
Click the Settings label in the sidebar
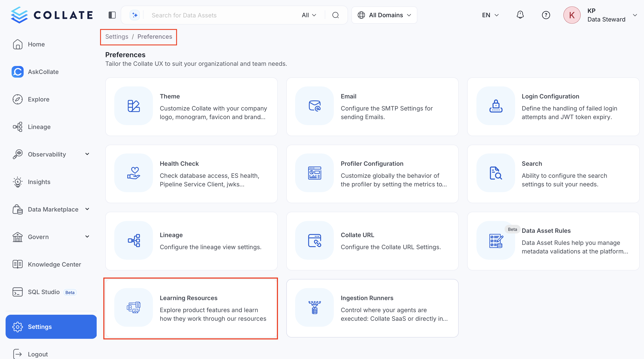point(40,327)
